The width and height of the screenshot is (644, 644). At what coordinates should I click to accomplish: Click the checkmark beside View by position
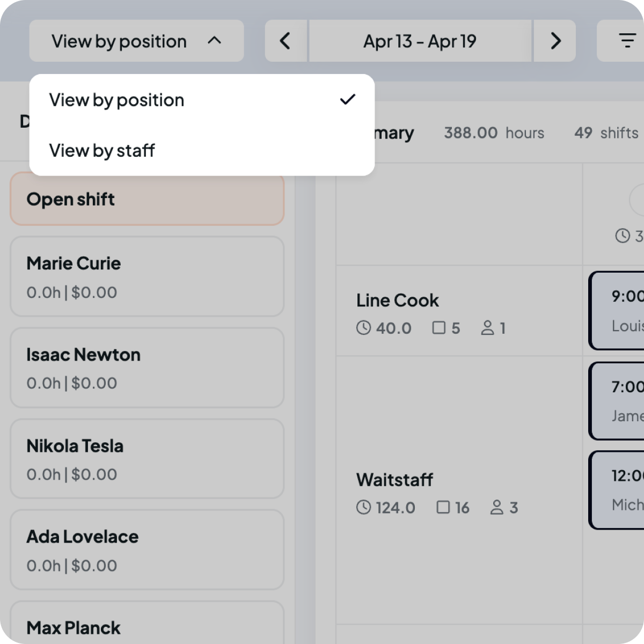point(348,99)
